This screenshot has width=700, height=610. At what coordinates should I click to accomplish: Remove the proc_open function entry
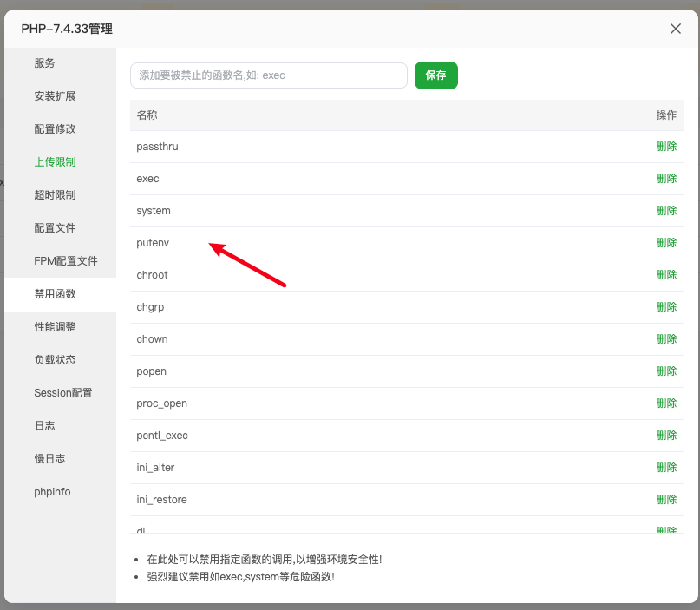click(666, 403)
